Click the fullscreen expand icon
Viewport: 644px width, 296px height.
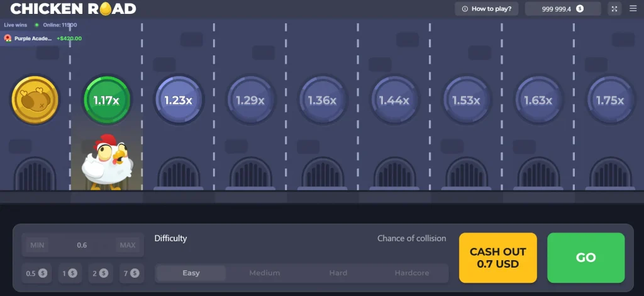(614, 9)
